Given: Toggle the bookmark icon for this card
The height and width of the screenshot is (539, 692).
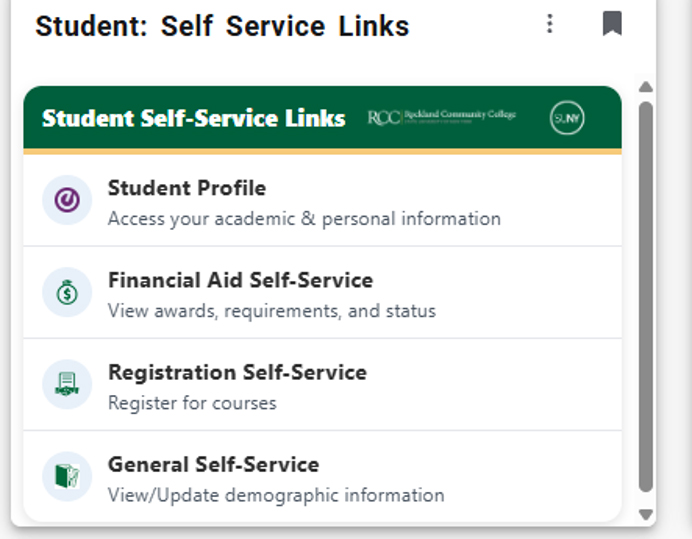Looking at the screenshot, I should click(x=612, y=23).
